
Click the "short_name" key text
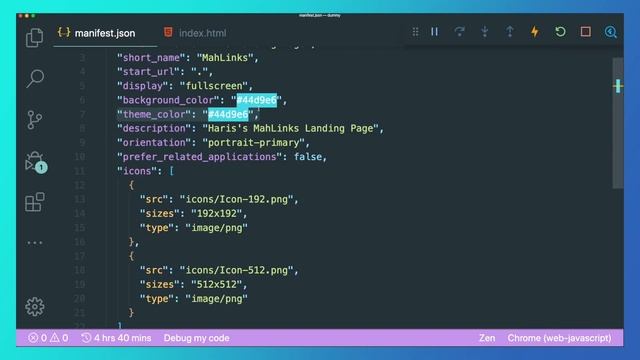click(151, 58)
